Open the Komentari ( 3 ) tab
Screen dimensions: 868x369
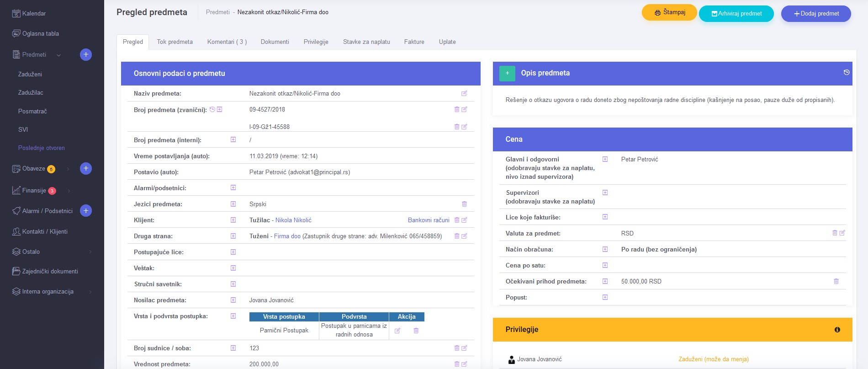(227, 42)
